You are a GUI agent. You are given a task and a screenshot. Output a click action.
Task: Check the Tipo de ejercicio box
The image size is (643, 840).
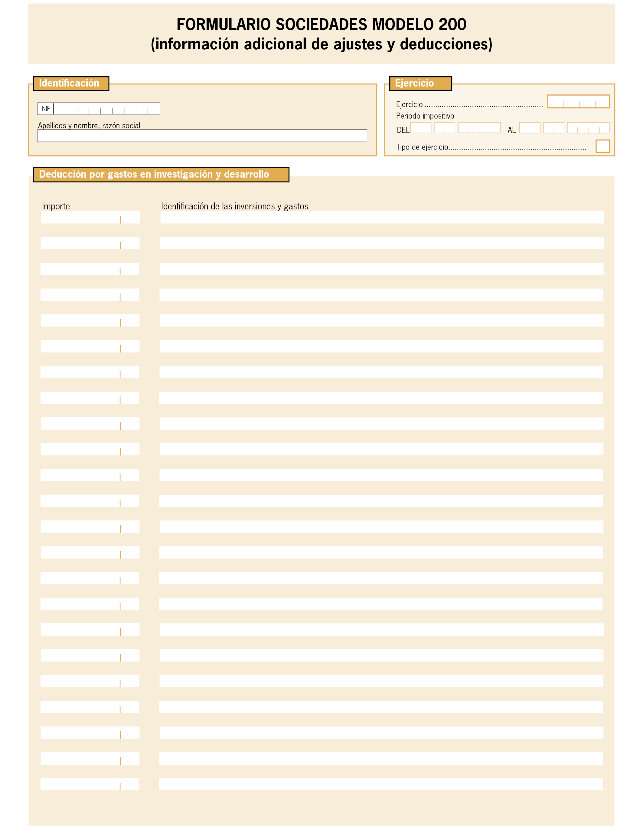[602, 146]
